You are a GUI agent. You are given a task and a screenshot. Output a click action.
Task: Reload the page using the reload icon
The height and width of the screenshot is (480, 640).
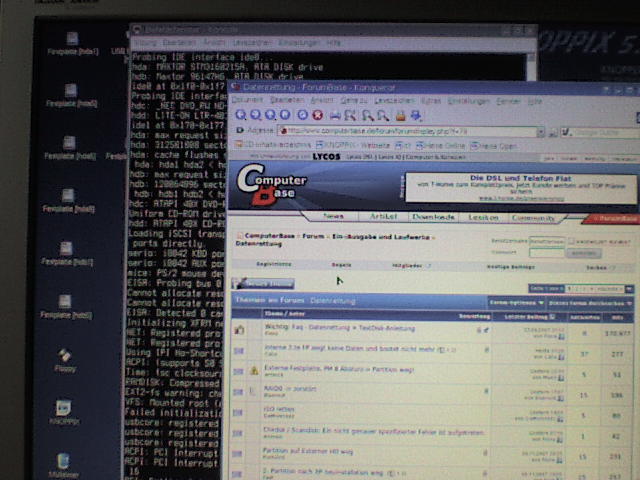coord(302,115)
